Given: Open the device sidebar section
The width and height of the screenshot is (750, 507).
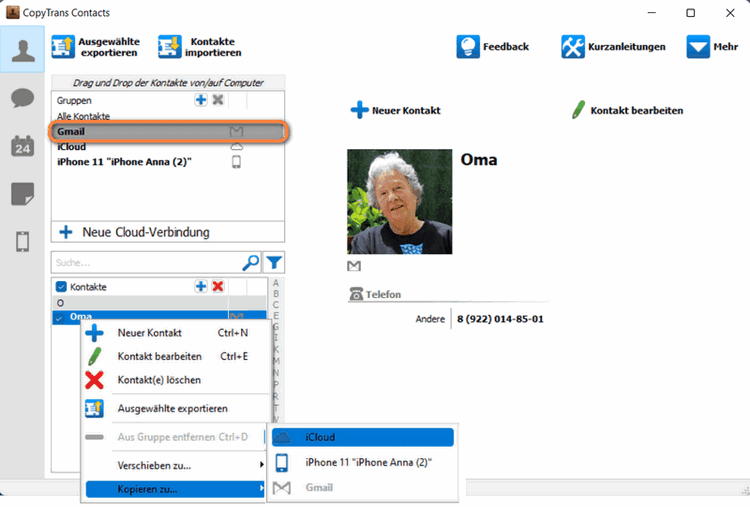Looking at the screenshot, I should 22,242.
